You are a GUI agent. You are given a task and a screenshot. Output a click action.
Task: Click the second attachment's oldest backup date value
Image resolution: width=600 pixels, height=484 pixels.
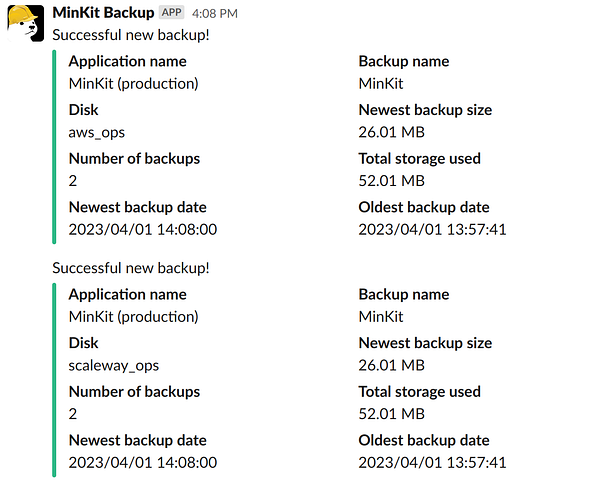[x=432, y=462]
